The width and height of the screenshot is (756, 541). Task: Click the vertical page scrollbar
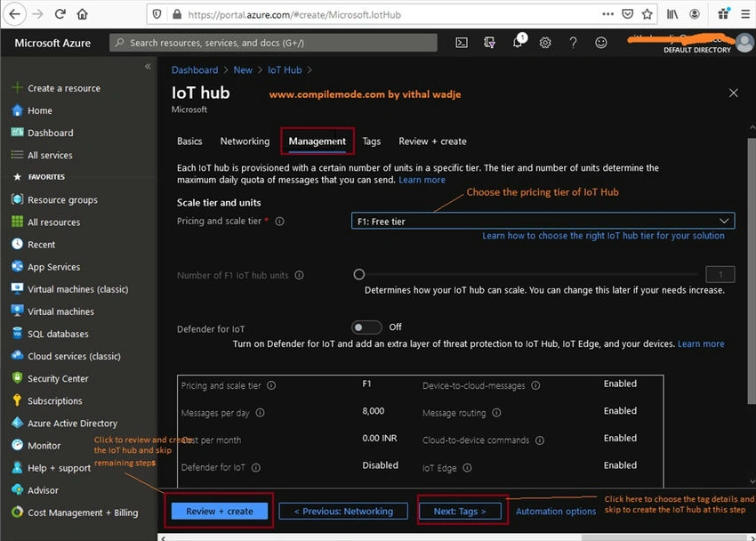click(752, 270)
